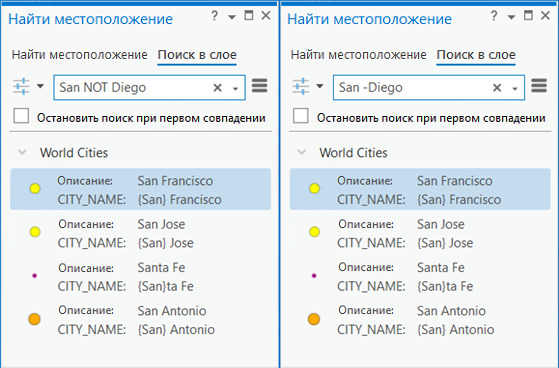Open help in San NOT Diego pane
Viewport: 559px width, 368px height.
point(214,16)
